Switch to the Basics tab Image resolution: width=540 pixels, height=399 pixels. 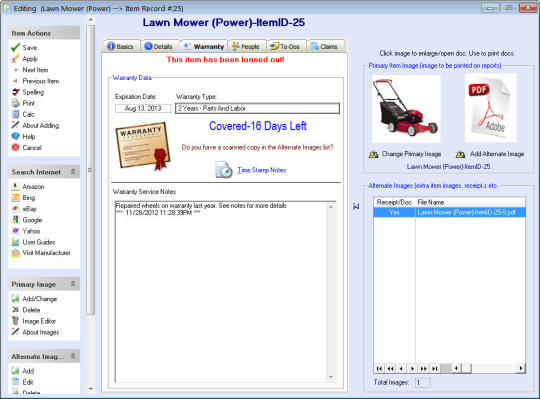121,46
